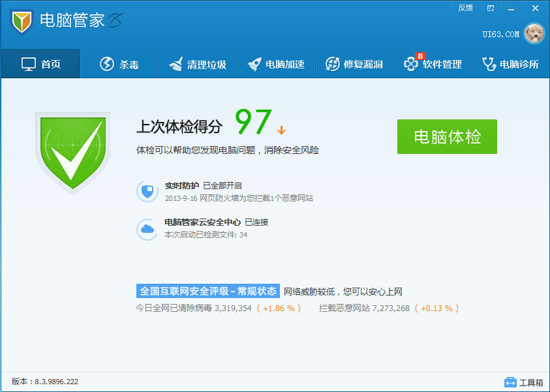Click 网络威胁较低，您可以安心上网 text

coord(343,292)
